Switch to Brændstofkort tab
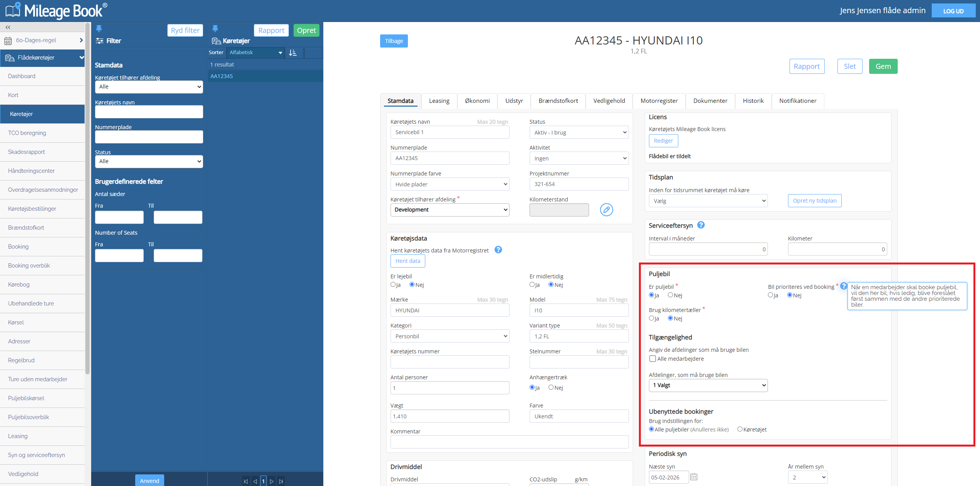 pos(558,101)
